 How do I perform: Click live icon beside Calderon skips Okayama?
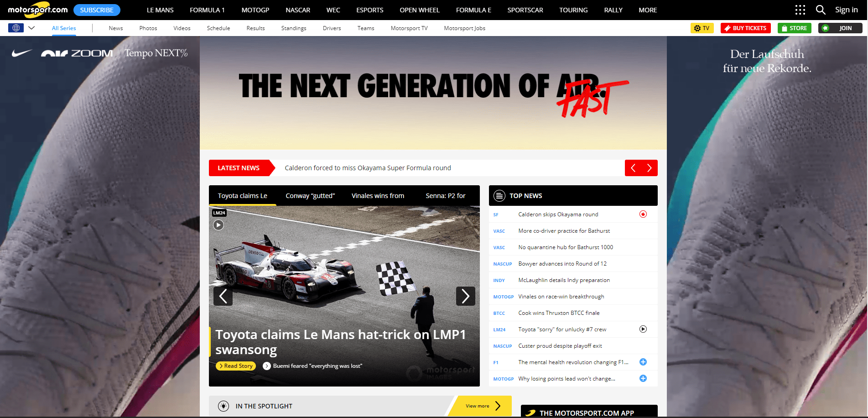click(643, 214)
